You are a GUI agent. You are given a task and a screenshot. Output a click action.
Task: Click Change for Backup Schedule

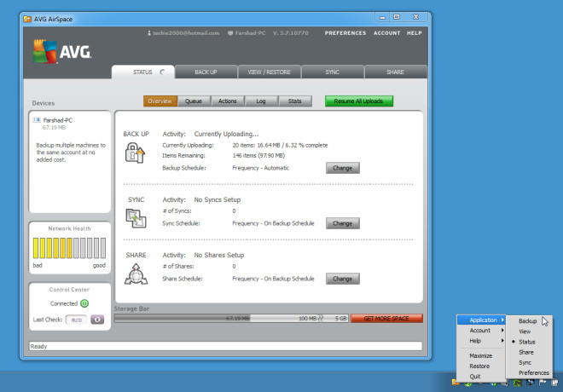click(x=343, y=168)
